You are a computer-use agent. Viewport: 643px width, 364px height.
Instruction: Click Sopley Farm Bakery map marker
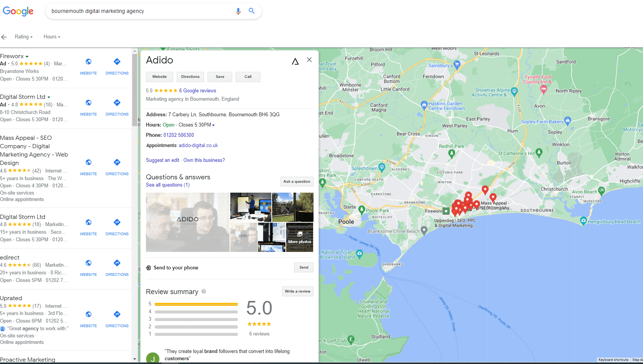pos(568,121)
